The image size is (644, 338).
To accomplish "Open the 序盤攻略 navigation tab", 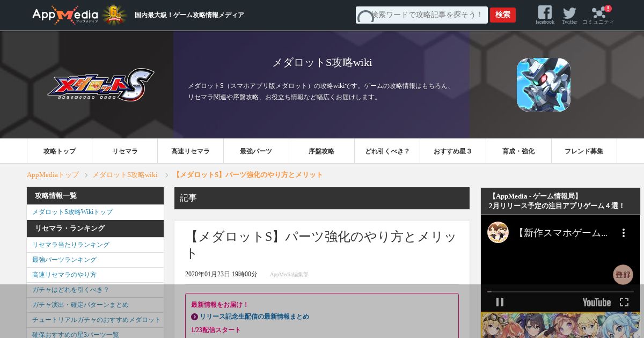I will tap(321, 151).
